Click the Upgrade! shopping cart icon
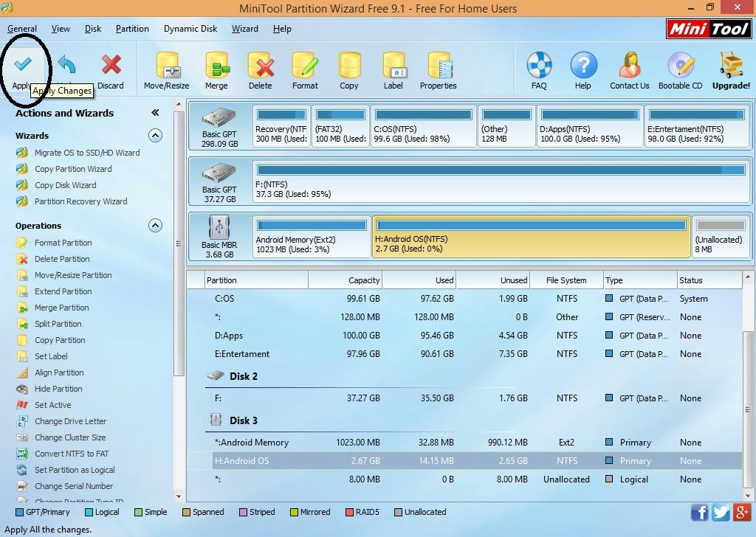This screenshot has height=537, width=756. click(732, 65)
